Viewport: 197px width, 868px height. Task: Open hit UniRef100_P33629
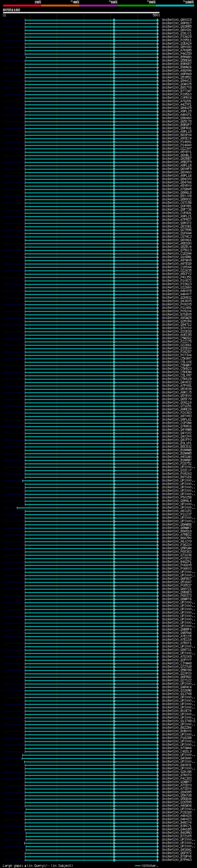[x=176, y=37]
